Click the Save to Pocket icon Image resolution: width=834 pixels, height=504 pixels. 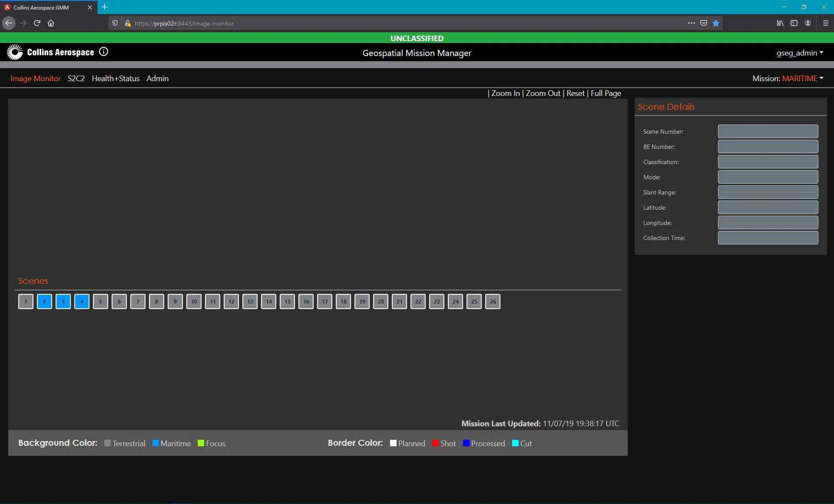click(x=704, y=23)
